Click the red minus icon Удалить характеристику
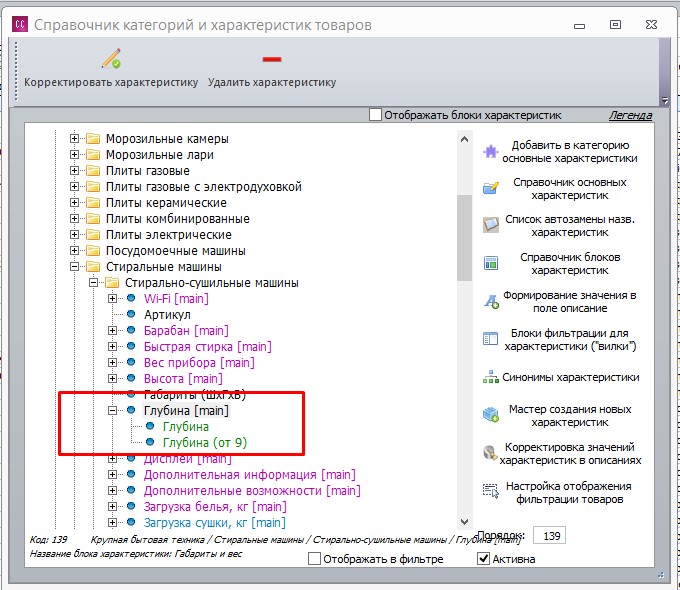The image size is (680, 590). 272,59
